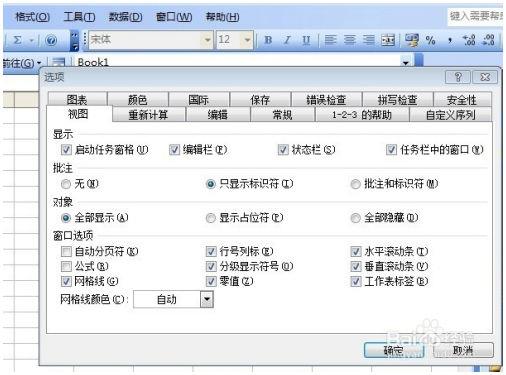506x375 pixels.
Task: Click dialog help question mark button
Action: pos(458,77)
